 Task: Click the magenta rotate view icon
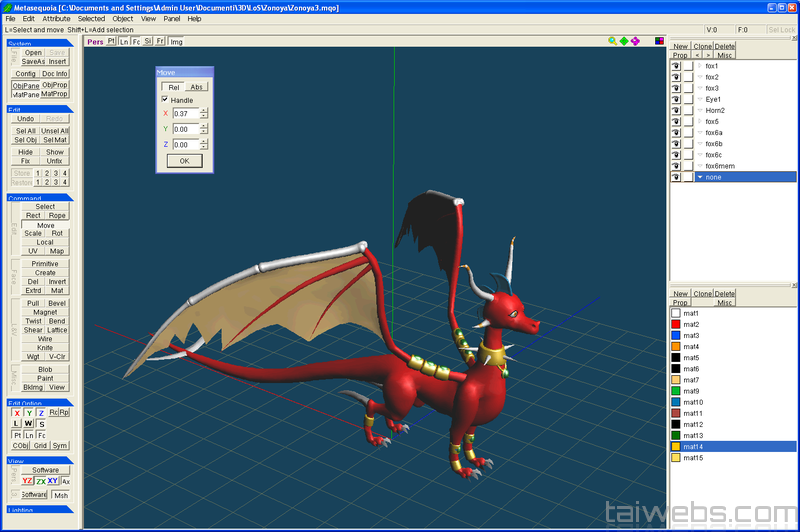pos(635,41)
